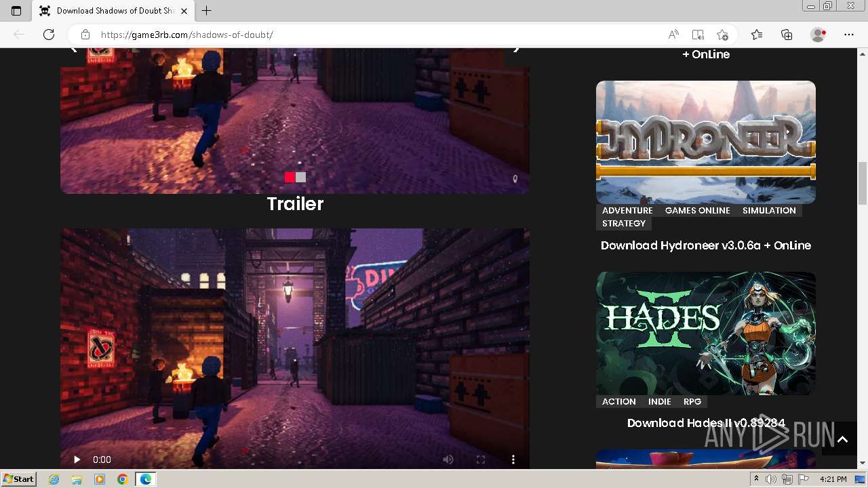
Task: Mute the trailer video volume
Action: point(448,460)
